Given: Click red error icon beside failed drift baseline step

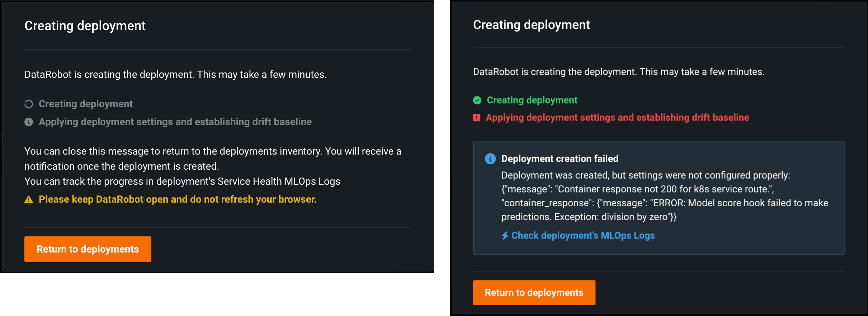Looking at the screenshot, I should tap(477, 118).
